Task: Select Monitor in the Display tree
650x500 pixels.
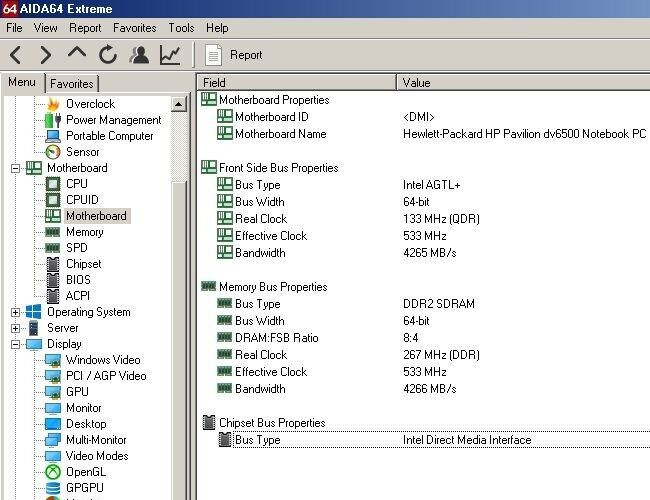Action: point(84,408)
